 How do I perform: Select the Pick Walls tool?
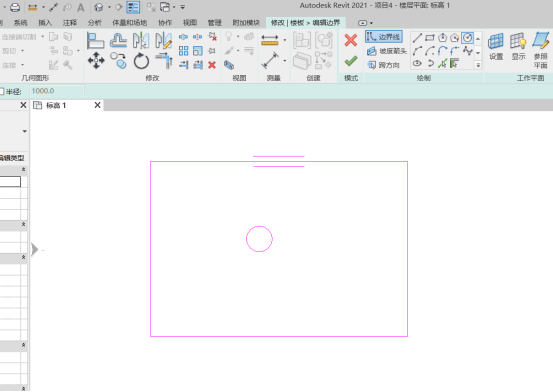(455, 64)
